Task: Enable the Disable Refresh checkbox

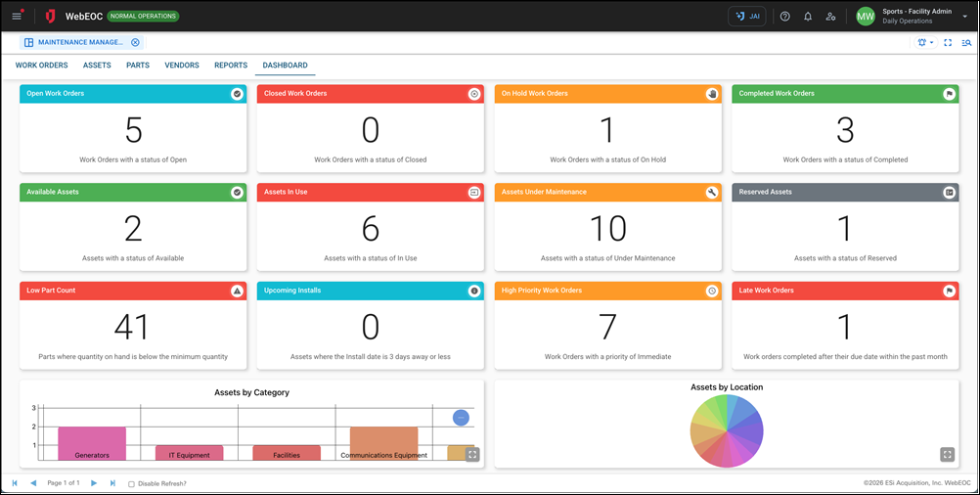Action: point(132,483)
